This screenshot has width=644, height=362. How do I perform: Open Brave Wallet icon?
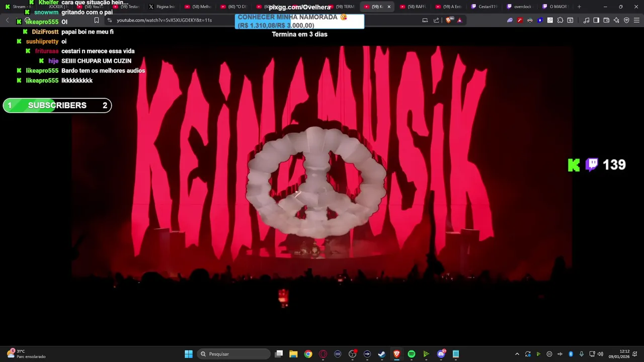click(606, 20)
